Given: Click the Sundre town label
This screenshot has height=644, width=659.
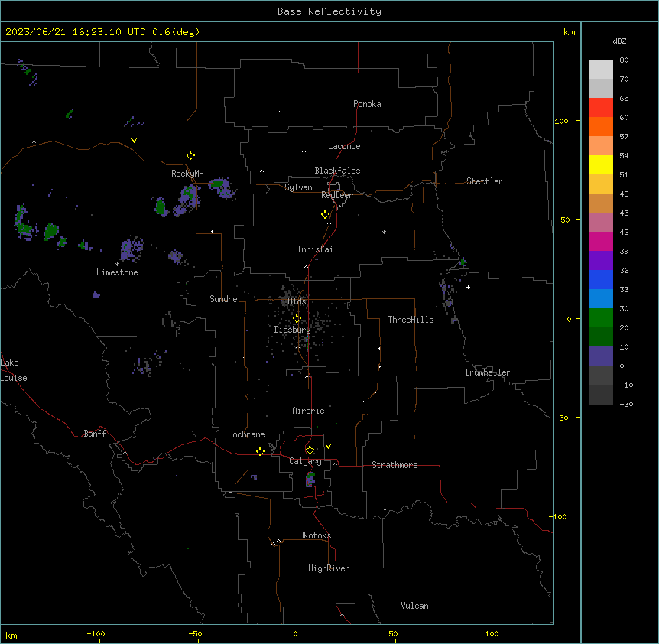Looking at the screenshot, I should tap(223, 299).
